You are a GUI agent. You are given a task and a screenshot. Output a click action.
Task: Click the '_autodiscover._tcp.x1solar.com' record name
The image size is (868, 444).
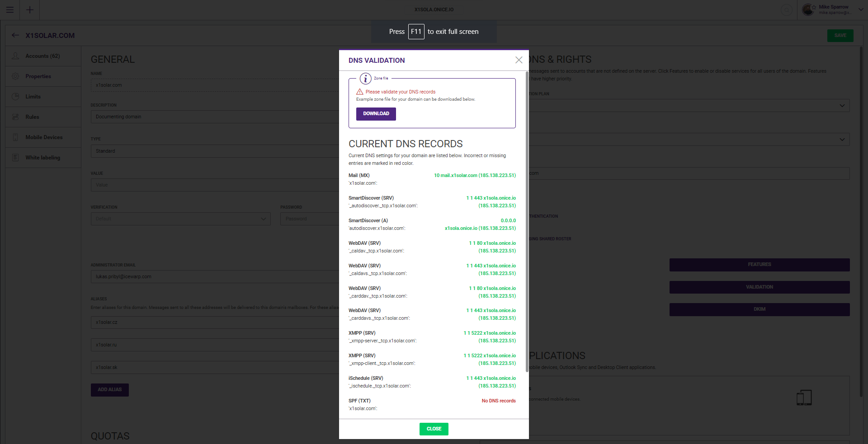coord(383,206)
